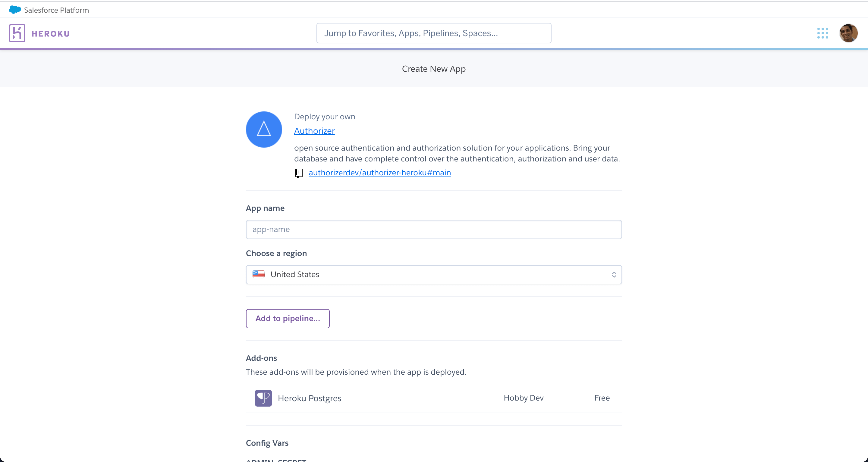Click the Create New App heading

click(434, 69)
